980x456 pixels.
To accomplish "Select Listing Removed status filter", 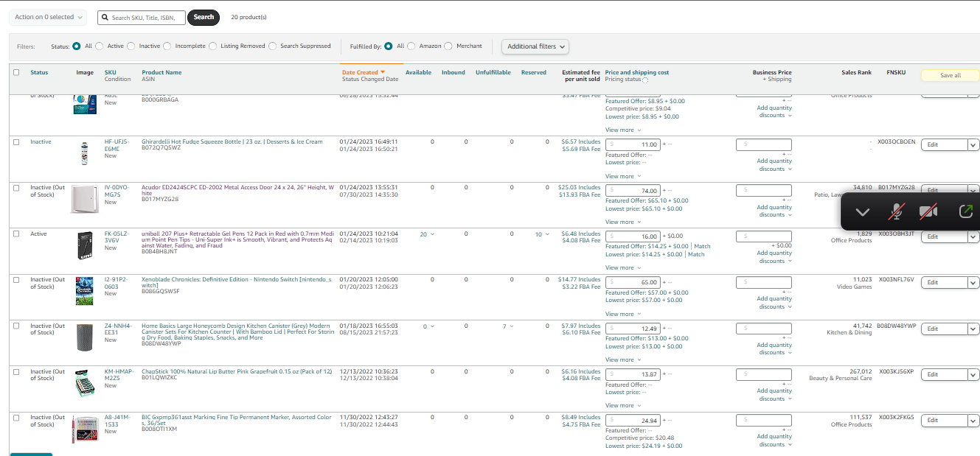I will (x=213, y=46).
